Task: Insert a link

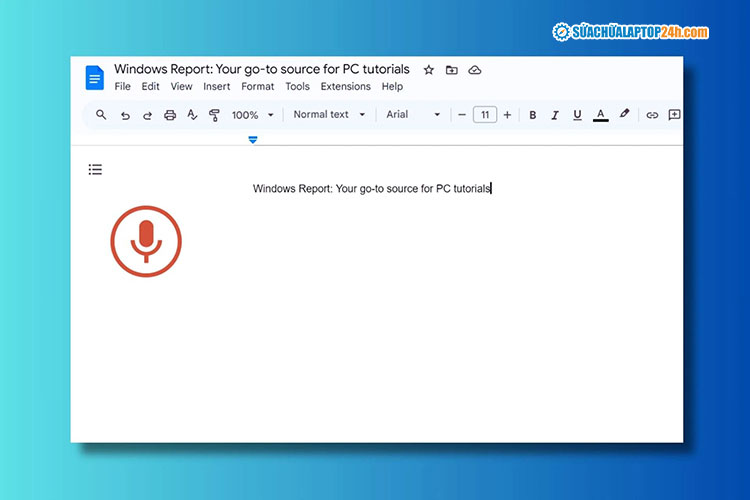Action: coord(652,115)
